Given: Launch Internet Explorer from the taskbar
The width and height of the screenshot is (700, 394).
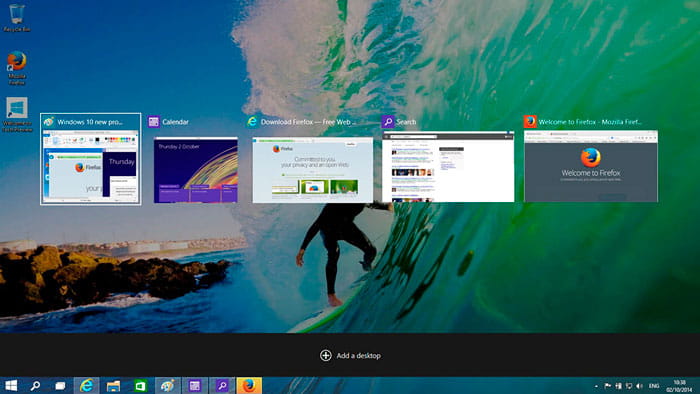Looking at the screenshot, I should click(x=87, y=386).
